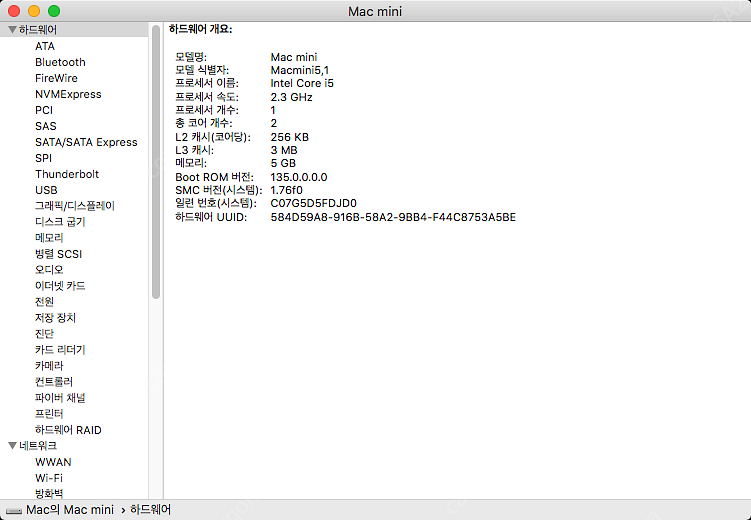Open the Wi-Fi network entry

pyautogui.click(x=49, y=478)
